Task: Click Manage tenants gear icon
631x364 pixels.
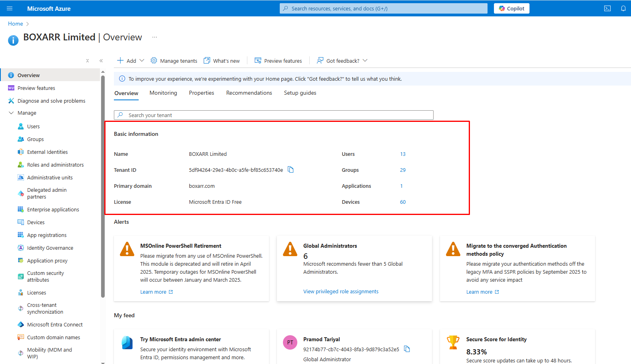Action: [154, 60]
